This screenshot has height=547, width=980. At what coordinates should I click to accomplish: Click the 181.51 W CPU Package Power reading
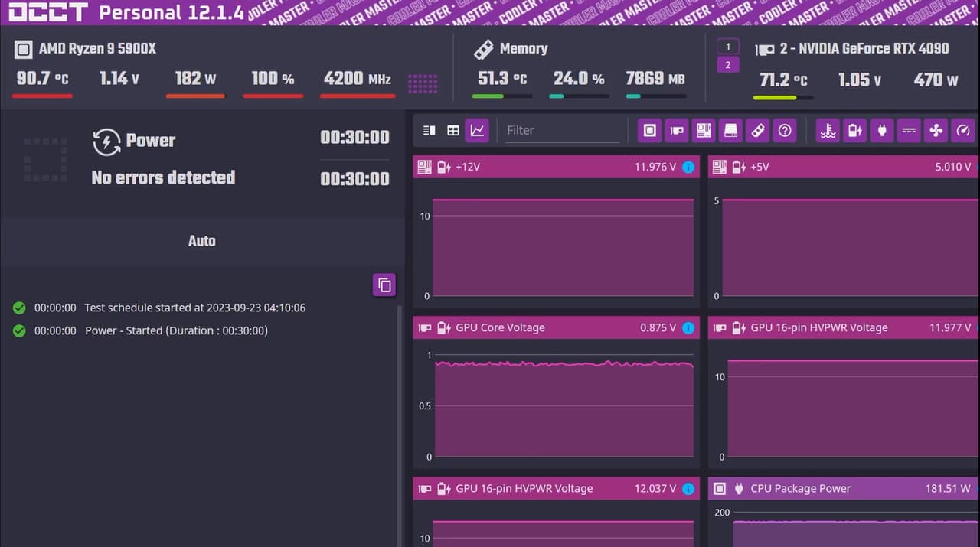click(948, 489)
